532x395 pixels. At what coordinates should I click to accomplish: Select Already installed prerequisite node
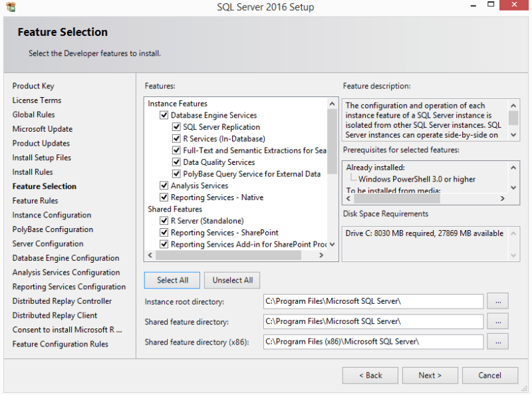pos(375,168)
